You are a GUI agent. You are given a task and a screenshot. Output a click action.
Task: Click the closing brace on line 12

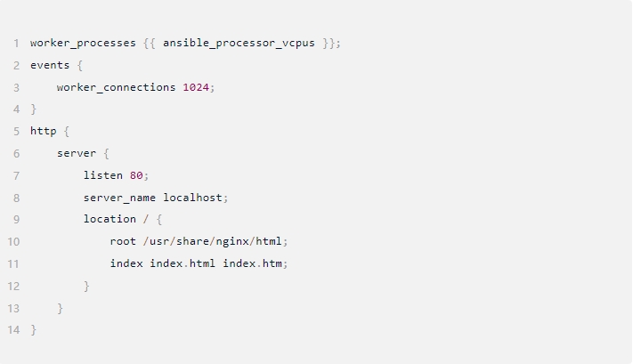click(x=86, y=286)
